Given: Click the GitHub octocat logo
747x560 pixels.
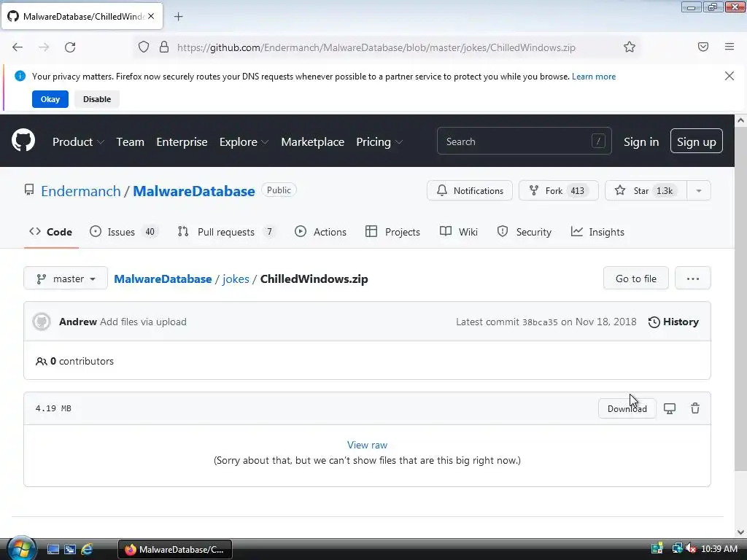Looking at the screenshot, I should 23,140.
